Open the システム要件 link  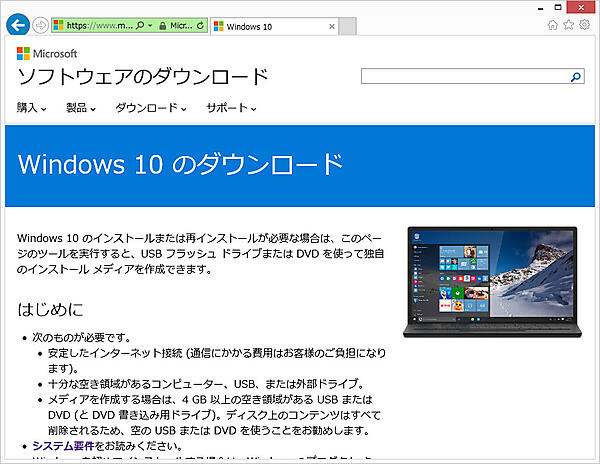pyautogui.click(x=63, y=446)
